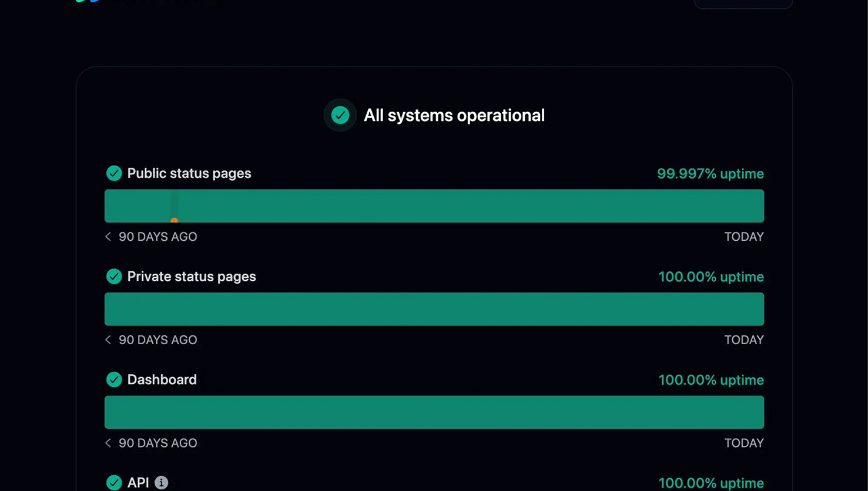Click Dashboard 100.00% uptime text
Image resolution: width=868 pixels, height=491 pixels.
click(711, 380)
